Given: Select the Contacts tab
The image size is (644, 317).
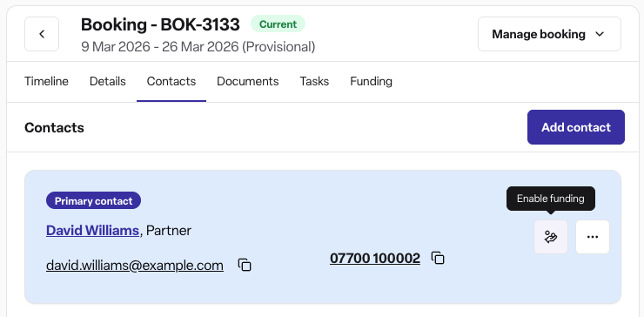Looking at the screenshot, I should (x=171, y=81).
